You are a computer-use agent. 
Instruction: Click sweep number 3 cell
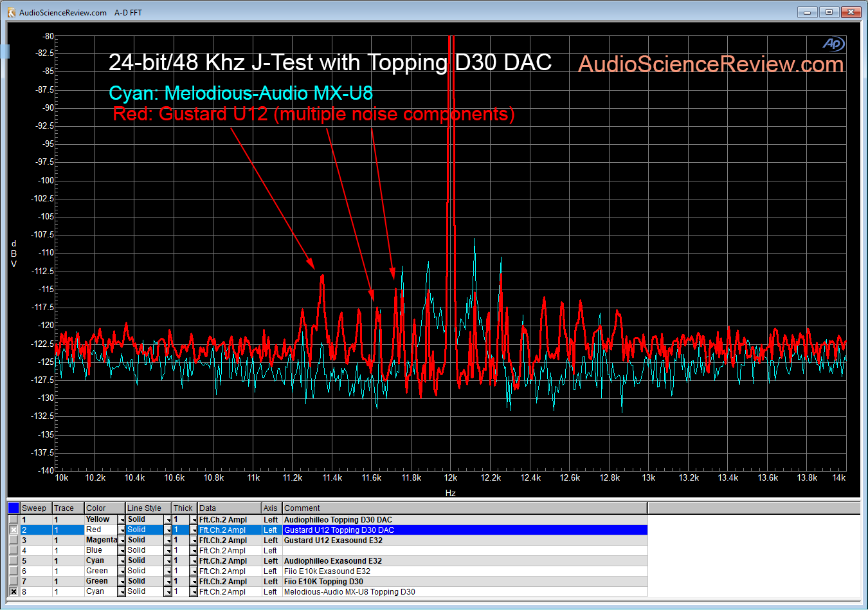click(x=36, y=541)
